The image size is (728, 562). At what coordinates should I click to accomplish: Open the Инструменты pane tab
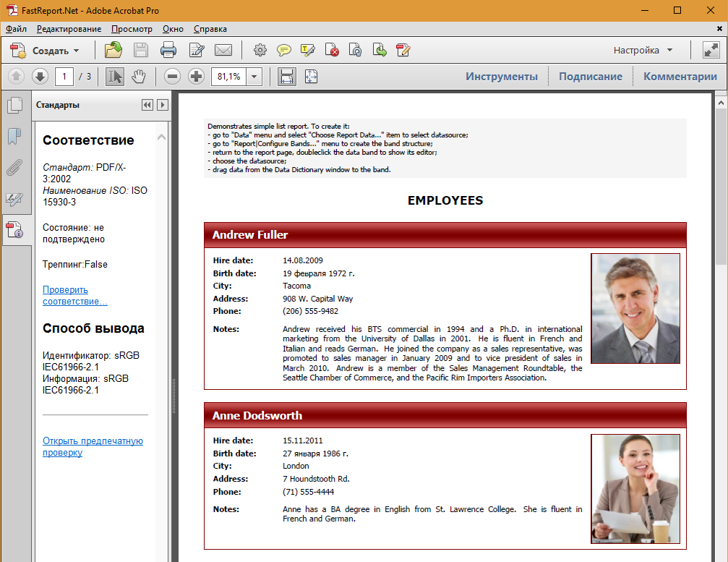coord(501,77)
